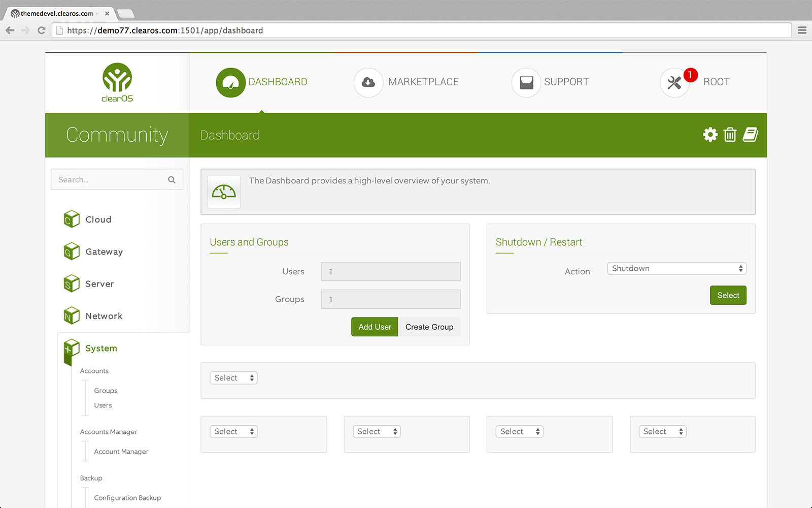Click the page icon in address bar
This screenshot has width=812, height=508.
(x=59, y=30)
